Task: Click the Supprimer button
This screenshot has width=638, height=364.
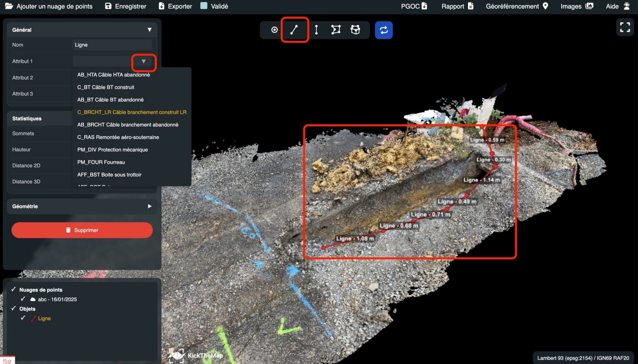Action: (x=82, y=230)
